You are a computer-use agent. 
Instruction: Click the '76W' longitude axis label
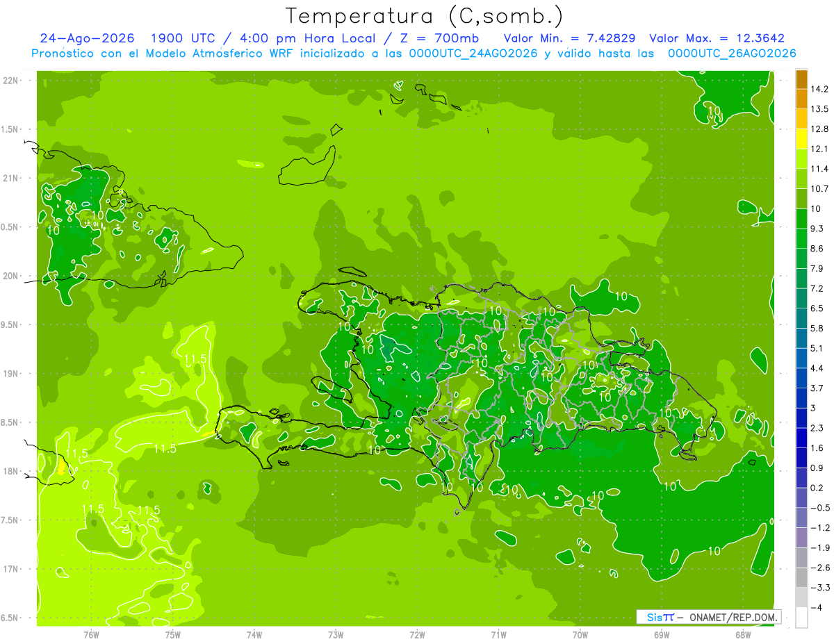pyautogui.click(x=91, y=635)
